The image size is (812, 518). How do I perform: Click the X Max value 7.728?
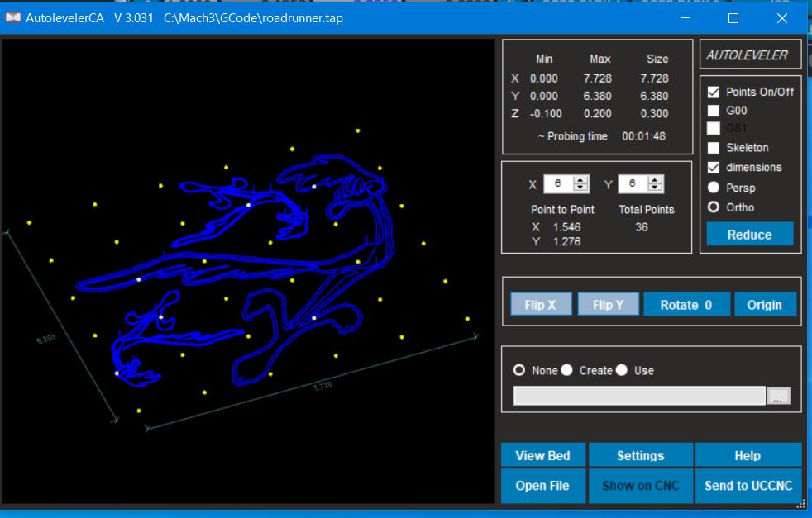[x=598, y=78]
